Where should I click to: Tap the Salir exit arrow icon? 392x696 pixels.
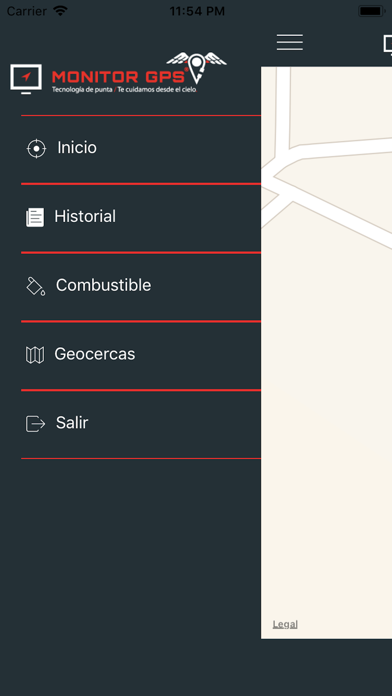(36, 423)
